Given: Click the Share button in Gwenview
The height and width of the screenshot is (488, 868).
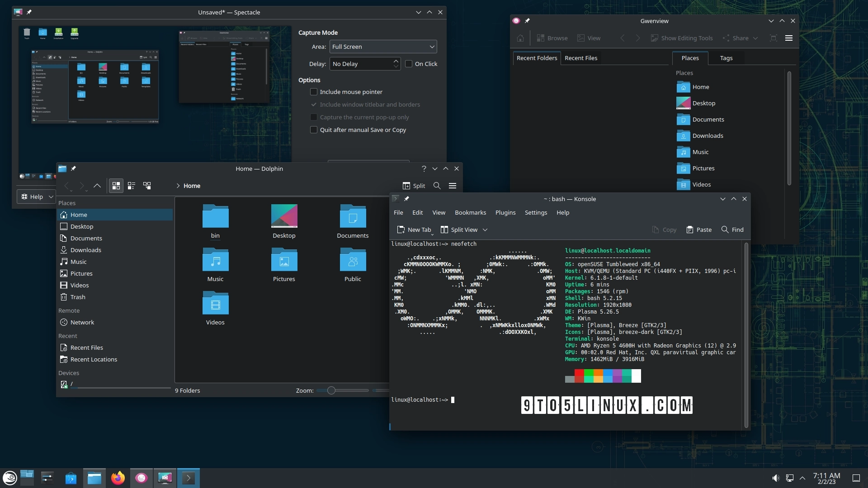Looking at the screenshot, I should 741,38.
